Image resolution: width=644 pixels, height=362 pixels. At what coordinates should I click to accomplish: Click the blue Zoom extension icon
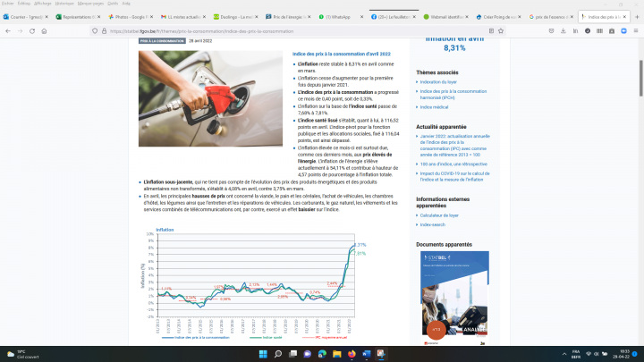pos(624,31)
